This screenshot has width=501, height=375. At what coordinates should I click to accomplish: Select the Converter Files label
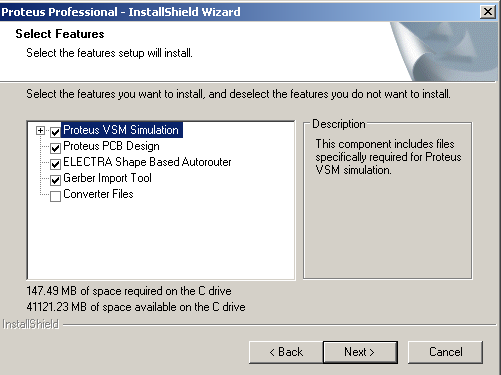(x=98, y=194)
